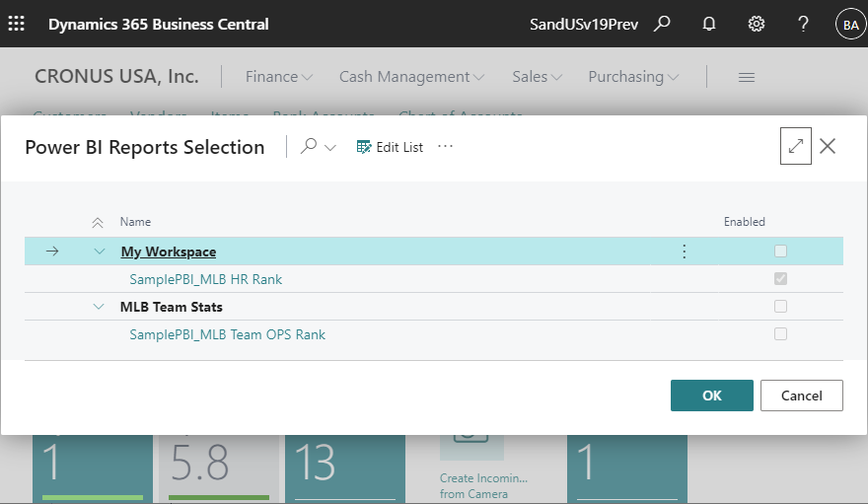Toggle Enabled checkbox for My Workspace
868x504 pixels.
pyautogui.click(x=780, y=252)
